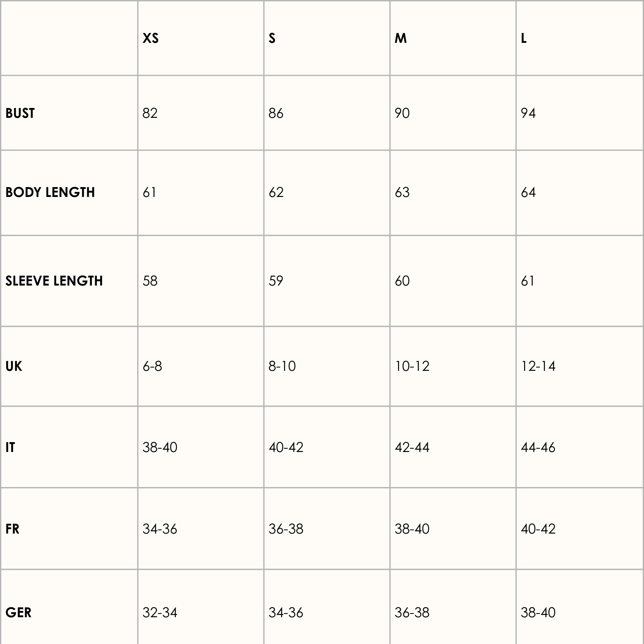Click the SLEEVE LENGTH row label
The width and height of the screenshot is (644, 644).
click(54, 281)
